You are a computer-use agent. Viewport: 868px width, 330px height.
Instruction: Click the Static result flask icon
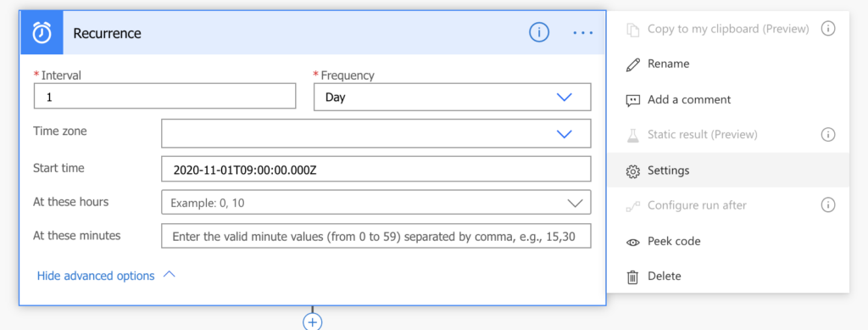[x=632, y=135]
